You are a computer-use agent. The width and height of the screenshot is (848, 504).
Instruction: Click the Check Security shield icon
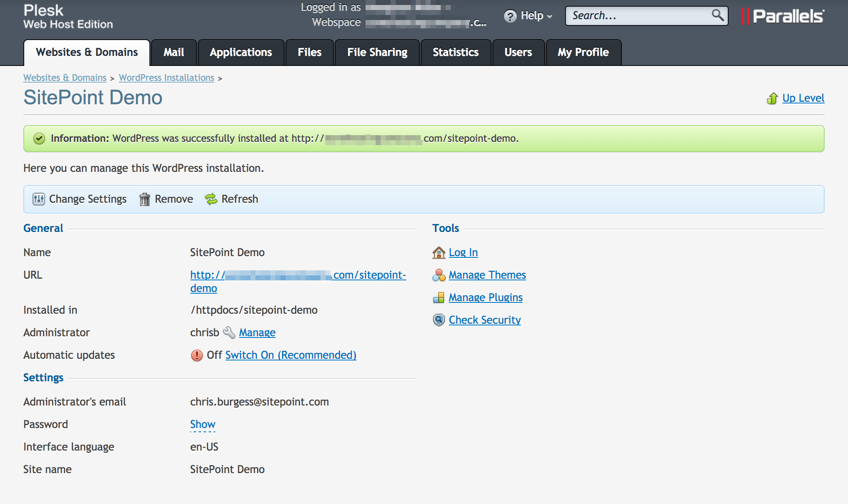[438, 319]
